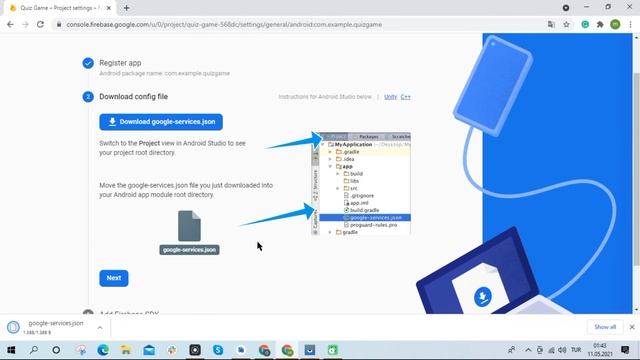The image size is (640, 360).
Task: Launch Microsoft Edge from taskbar
Action: (103, 350)
